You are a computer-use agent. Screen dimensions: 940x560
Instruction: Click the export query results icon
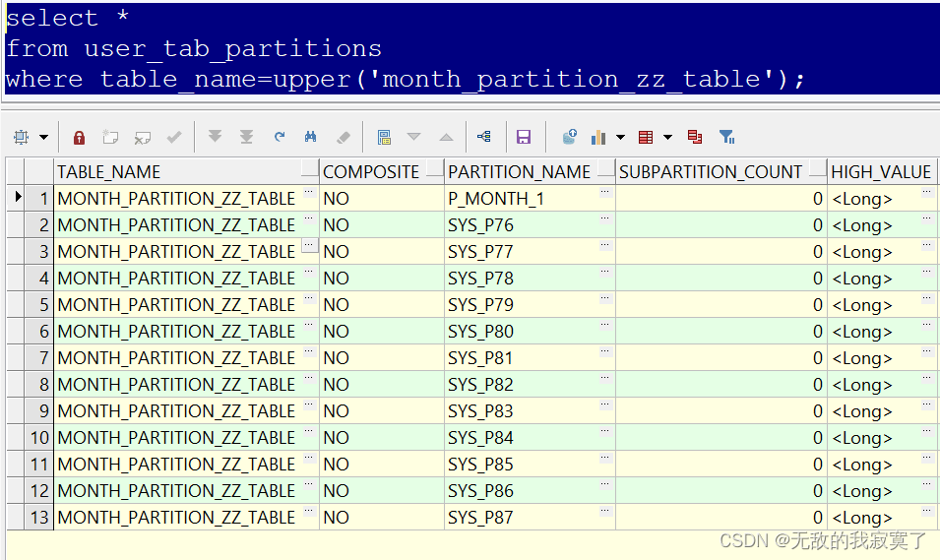pos(570,137)
